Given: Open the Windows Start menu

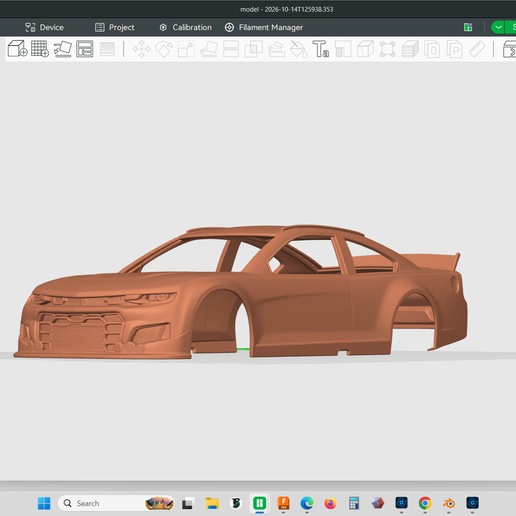Looking at the screenshot, I should click(x=44, y=503).
